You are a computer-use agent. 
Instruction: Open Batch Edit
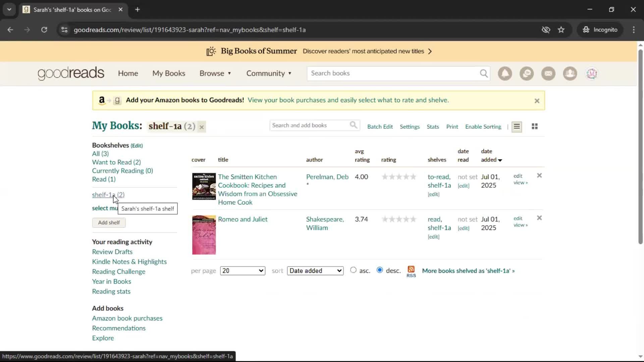coord(380,127)
